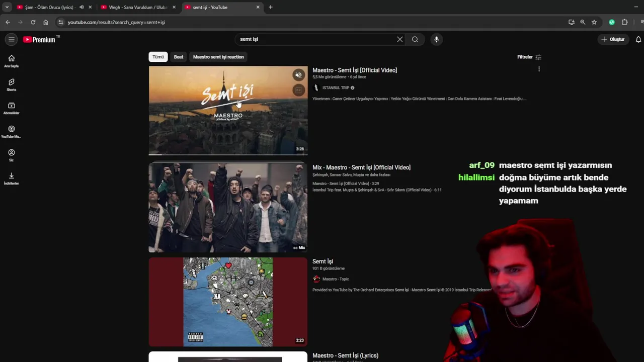This screenshot has height=362, width=644.
Task: Open the browser zoom indicator
Action: 583,22
